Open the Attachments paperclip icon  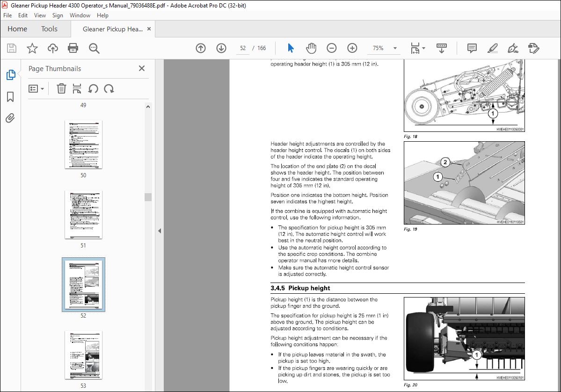10,118
